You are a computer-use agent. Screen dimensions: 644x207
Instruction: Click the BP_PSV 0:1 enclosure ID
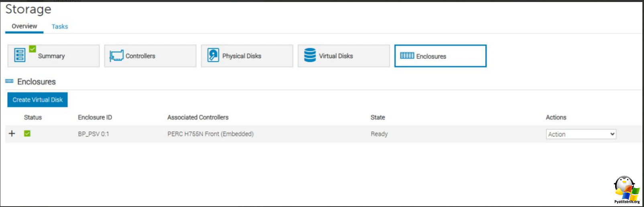pos(93,134)
